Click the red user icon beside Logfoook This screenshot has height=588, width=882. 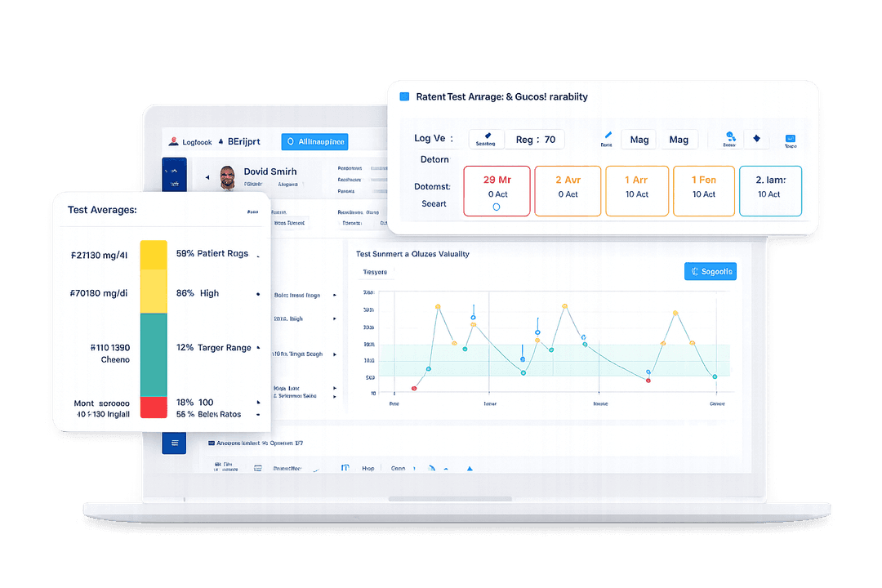[x=173, y=141]
